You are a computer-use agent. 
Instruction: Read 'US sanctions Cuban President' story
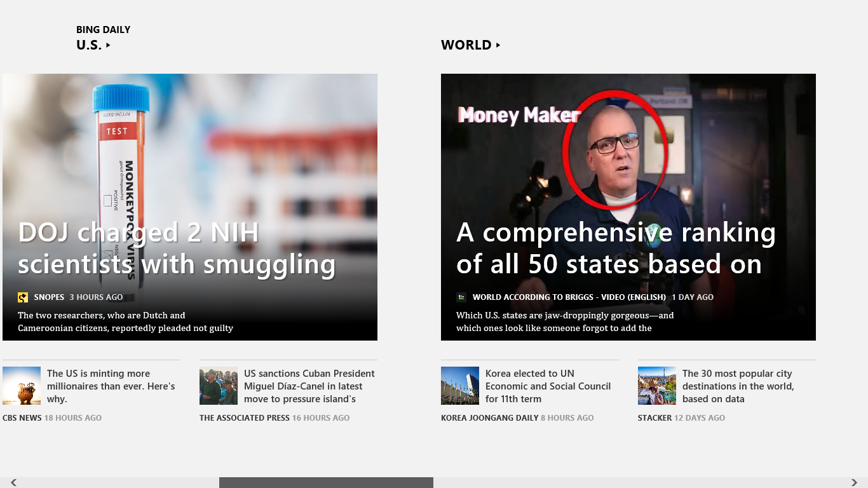pos(309,386)
